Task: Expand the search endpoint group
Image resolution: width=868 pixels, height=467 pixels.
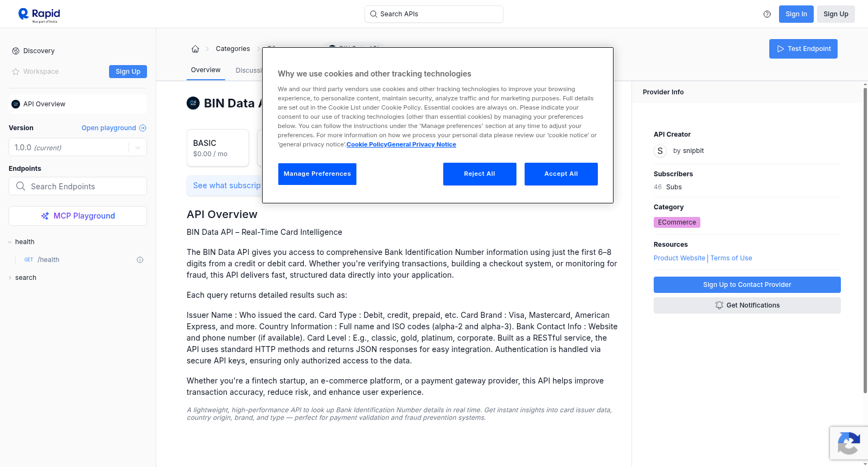Action: 10,278
